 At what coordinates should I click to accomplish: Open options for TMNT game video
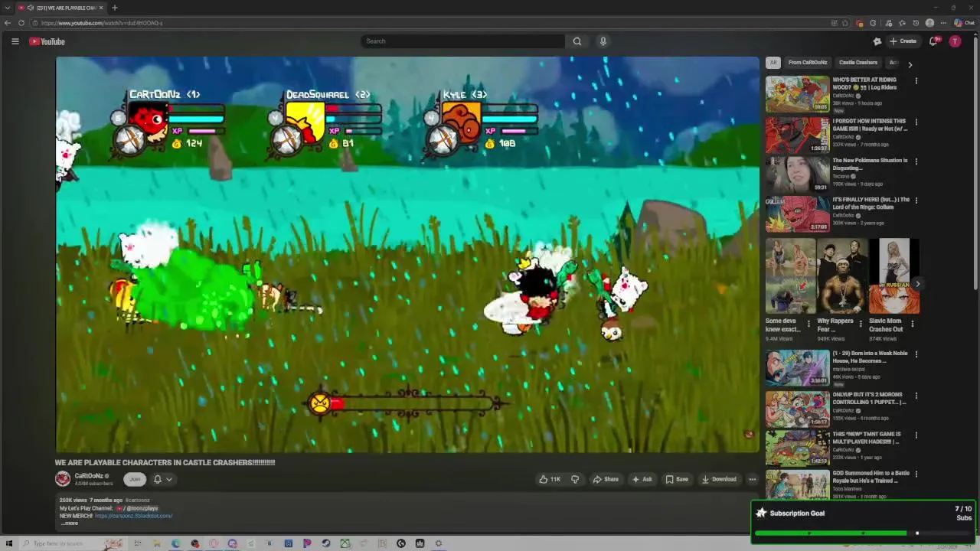[916, 435]
